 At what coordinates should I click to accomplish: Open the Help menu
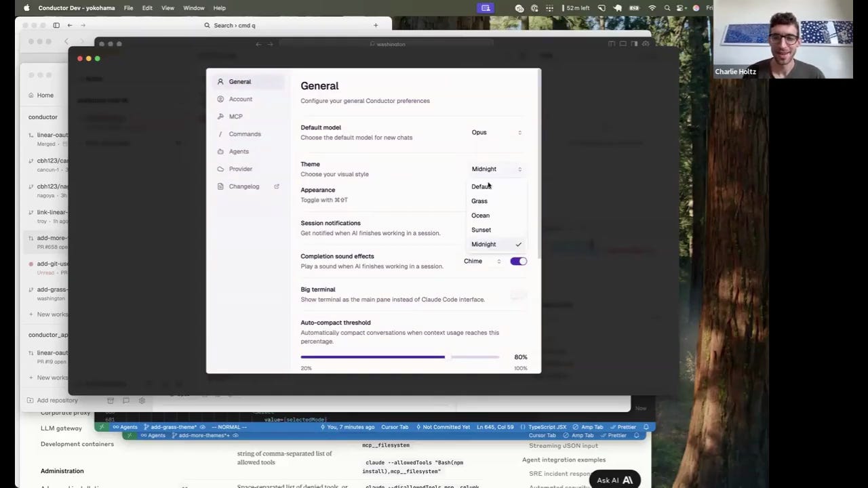tap(220, 7)
